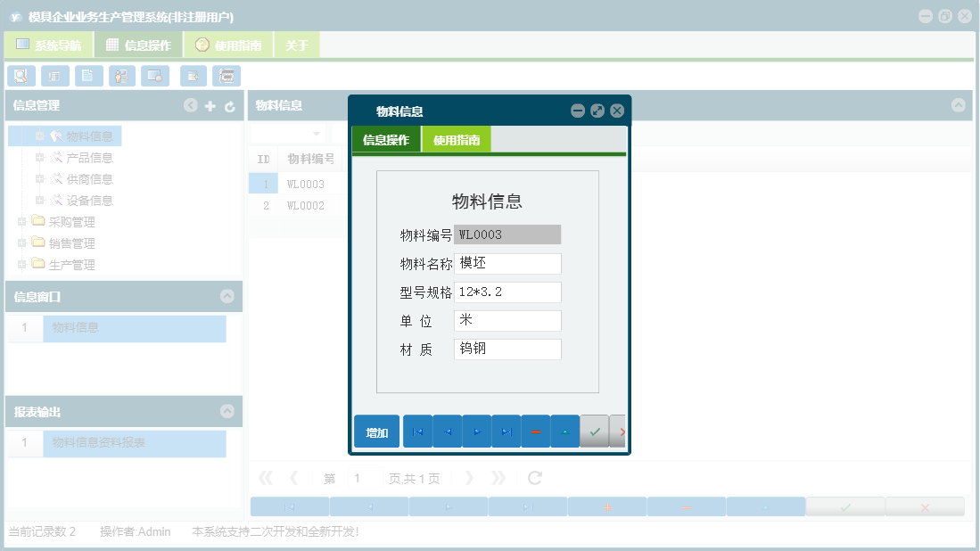Click the edit triangle button in dialog
This screenshot has width=980, height=551.
[x=565, y=431]
